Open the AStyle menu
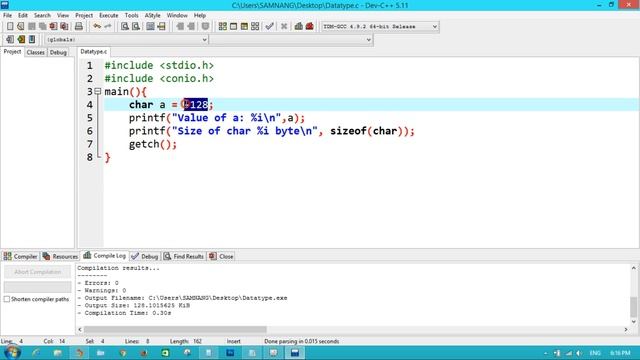Screen dimensions: 640x360 click(153, 15)
